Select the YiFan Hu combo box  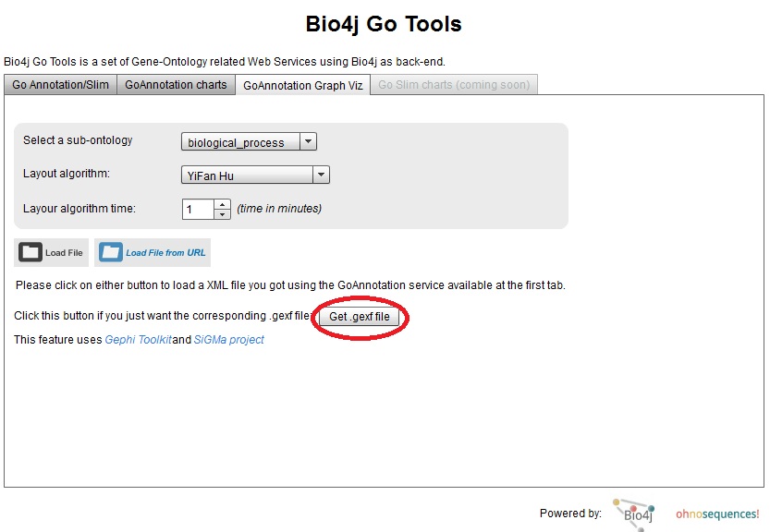pos(255,175)
